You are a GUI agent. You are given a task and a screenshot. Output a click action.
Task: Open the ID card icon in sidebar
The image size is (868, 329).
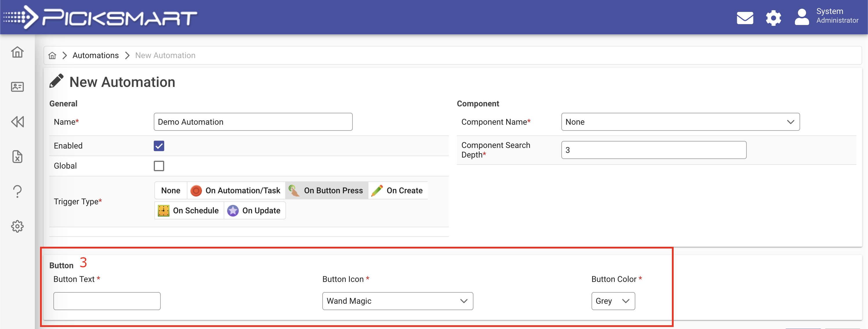tap(17, 87)
